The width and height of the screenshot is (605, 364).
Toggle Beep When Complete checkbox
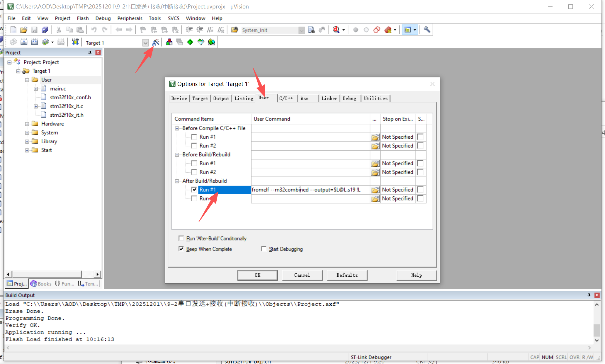(181, 249)
